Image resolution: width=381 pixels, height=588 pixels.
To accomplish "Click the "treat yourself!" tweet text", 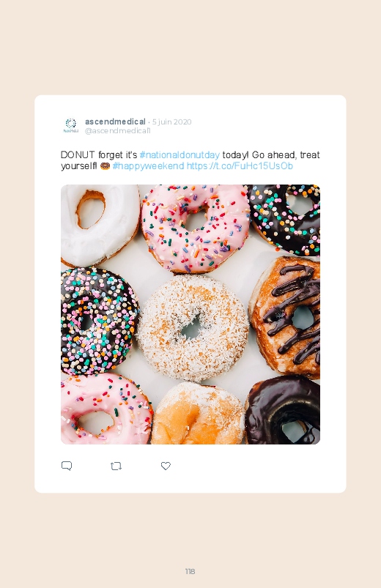I will tap(190, 160).
